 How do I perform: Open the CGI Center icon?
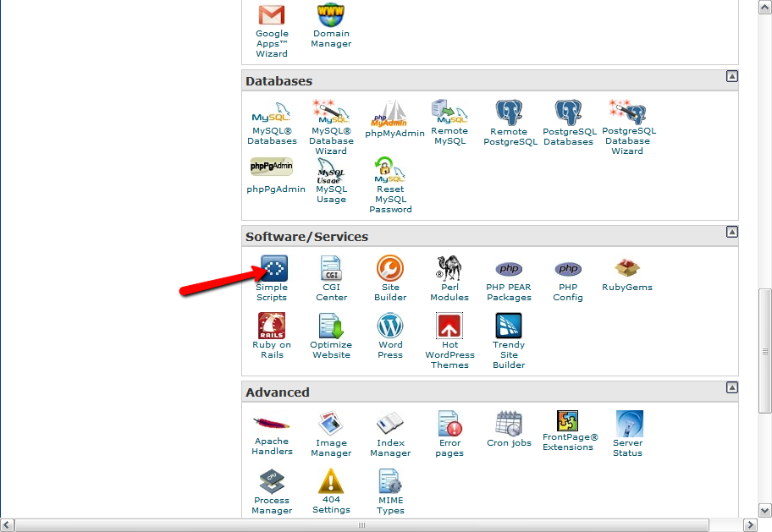click(331, 268)
